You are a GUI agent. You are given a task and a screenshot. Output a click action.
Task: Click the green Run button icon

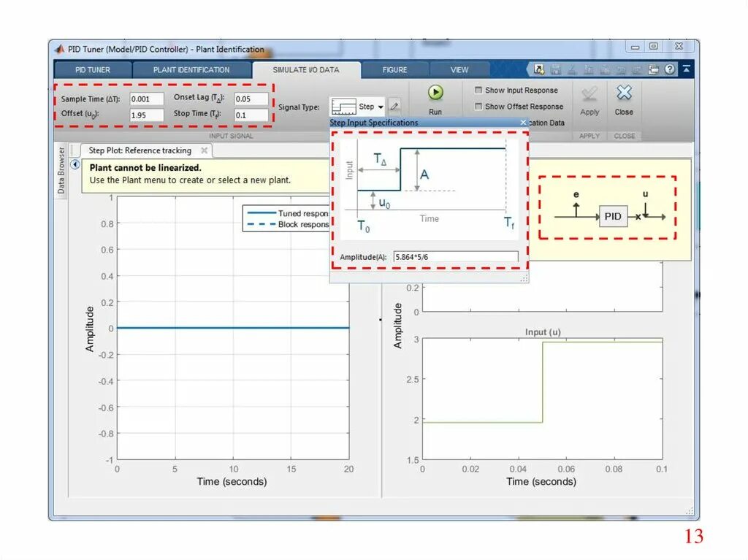coord(435,93)
